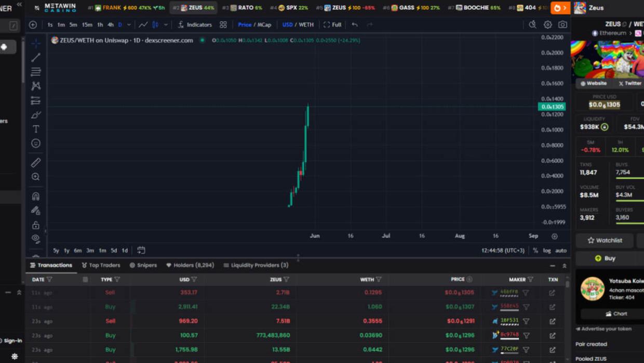
Task: Collapse the transactions panel chevron
Action: coord(565,266)
